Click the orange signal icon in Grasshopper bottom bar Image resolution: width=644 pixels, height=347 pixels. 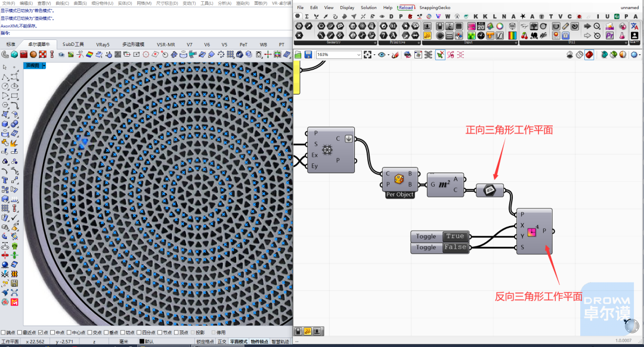coord(308,331)
